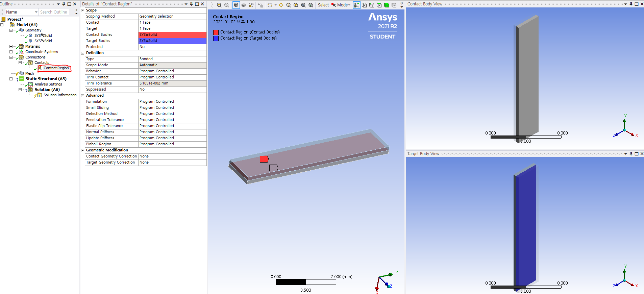Collapse the Definition section in Details

tap(82, 53)
